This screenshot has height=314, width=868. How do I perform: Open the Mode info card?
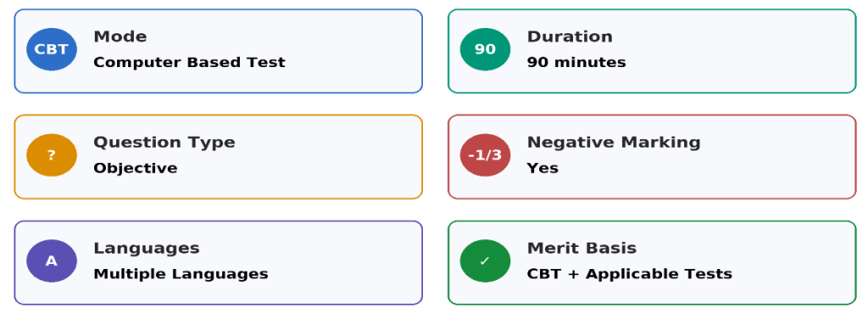[x=218, y=51]
